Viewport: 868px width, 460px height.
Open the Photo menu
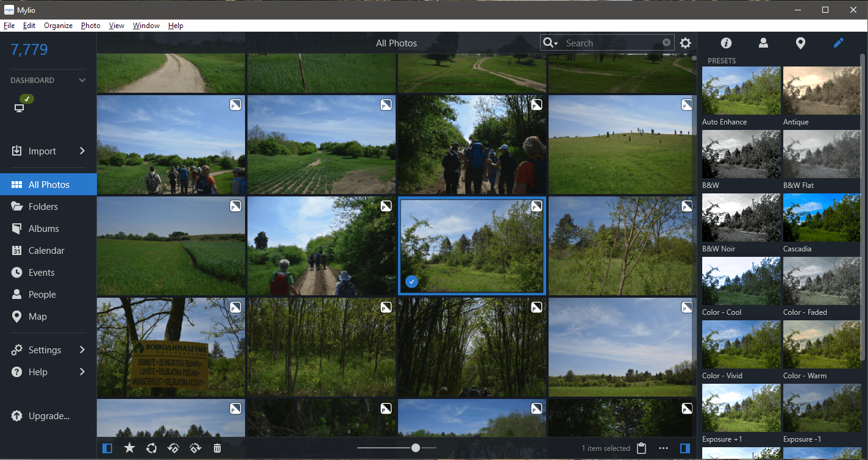click(x=91, y=26)
